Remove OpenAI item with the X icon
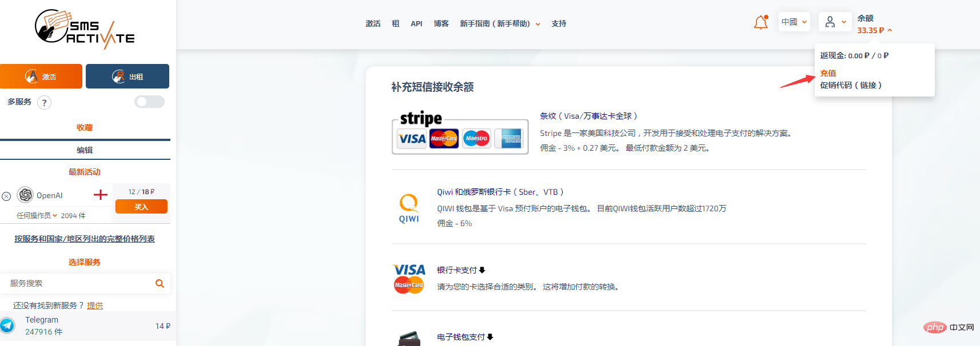The image size is (980, 346). (6, 196)
